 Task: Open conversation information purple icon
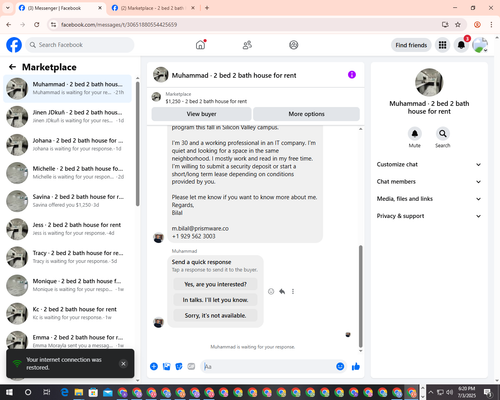[x=352, y=75]
